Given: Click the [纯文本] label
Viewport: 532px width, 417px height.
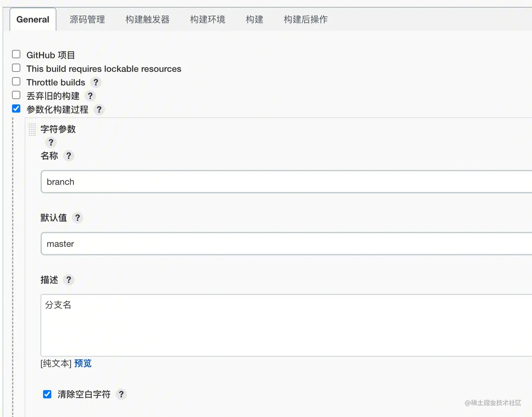Looking at the screenshot, I should coord(56,363).
